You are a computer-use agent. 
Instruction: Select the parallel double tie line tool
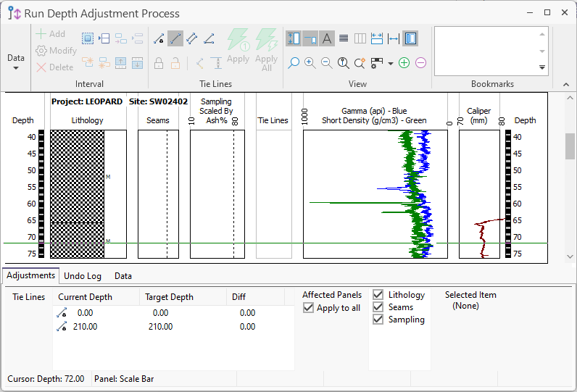[192, 38]
